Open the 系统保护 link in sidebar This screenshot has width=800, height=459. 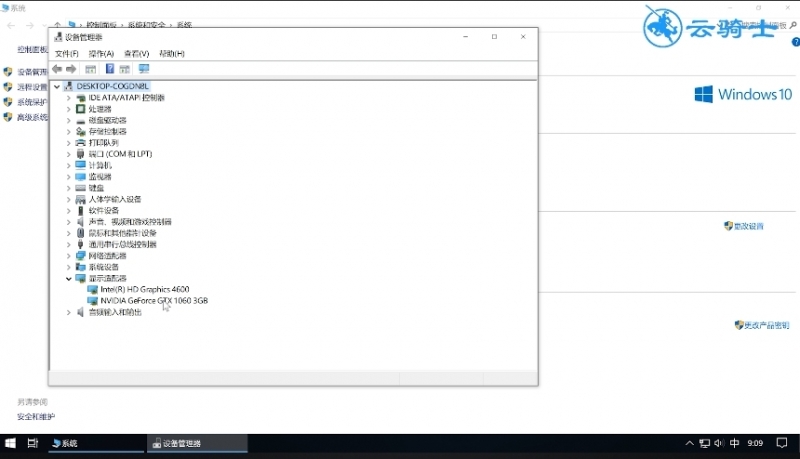(32, 102)
